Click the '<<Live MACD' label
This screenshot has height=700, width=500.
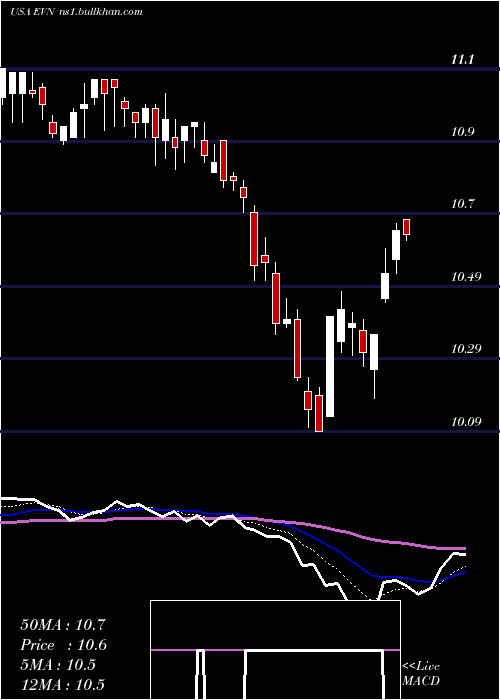point(421,673)
